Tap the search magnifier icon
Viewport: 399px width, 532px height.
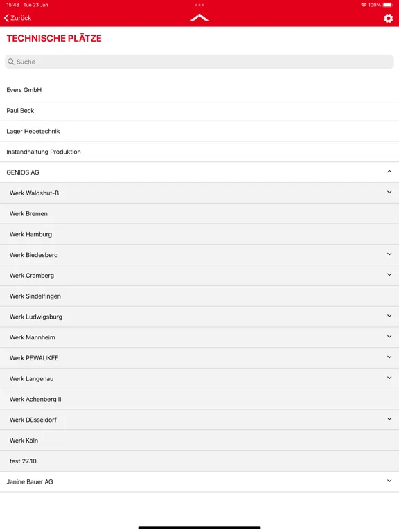tap(11, 62)
